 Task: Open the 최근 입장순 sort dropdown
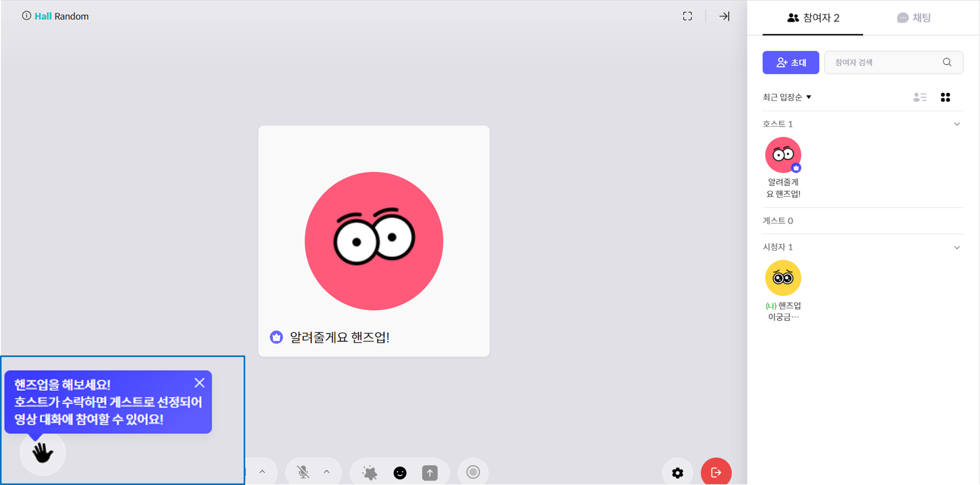(786, 97)
